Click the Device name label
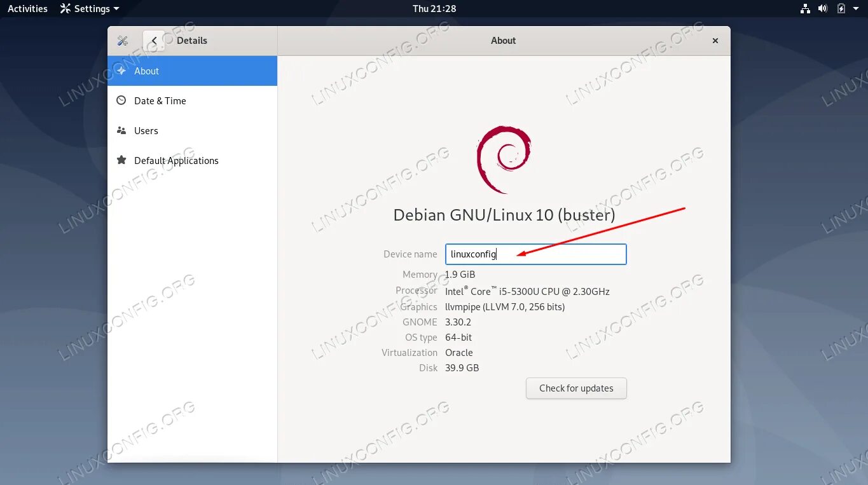This screenshot has height=485, width=868. [410, 254]
